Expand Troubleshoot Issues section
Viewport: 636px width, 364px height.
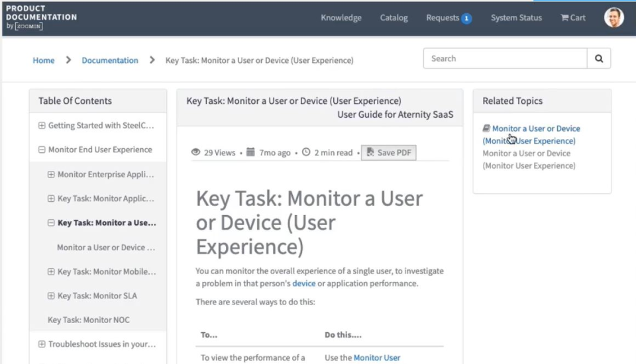[42, 344]
